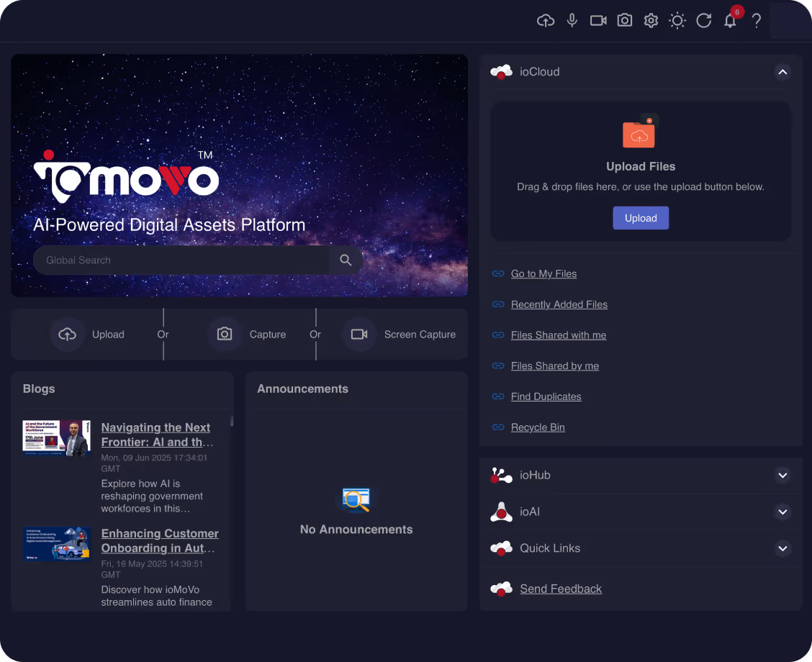
Task: Click the Blogs panel heading
Action: click(39, 389)
